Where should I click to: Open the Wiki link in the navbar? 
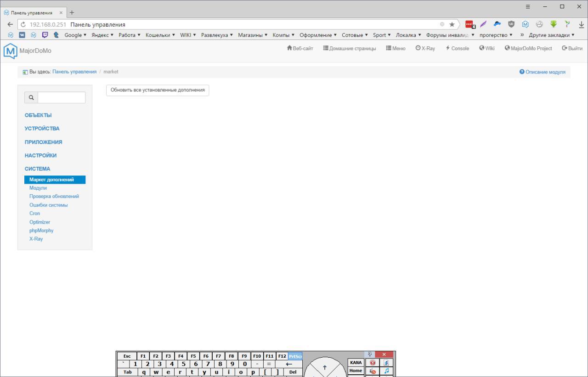coord(487,48)
